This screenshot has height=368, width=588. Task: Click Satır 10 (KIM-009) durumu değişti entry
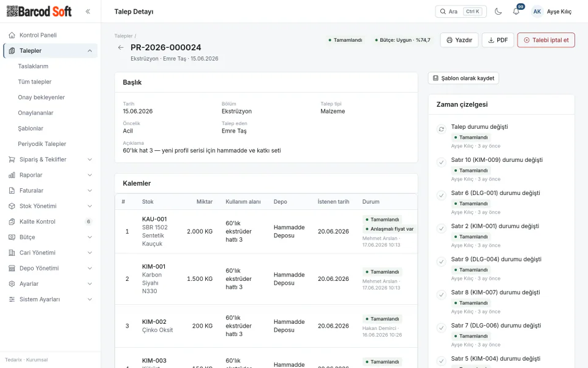[497, 160]
